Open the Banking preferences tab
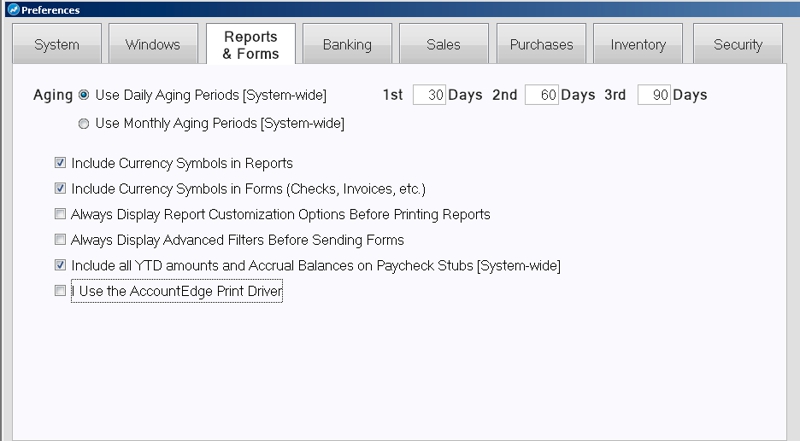The width and height of the screenshot is (800, 441). click(x=347, y=45)
